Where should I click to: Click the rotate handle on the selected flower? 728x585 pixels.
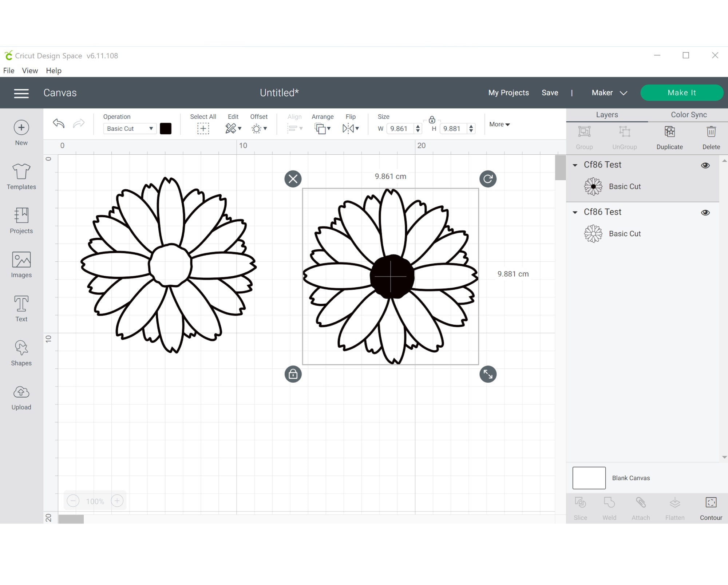(488, 179)
